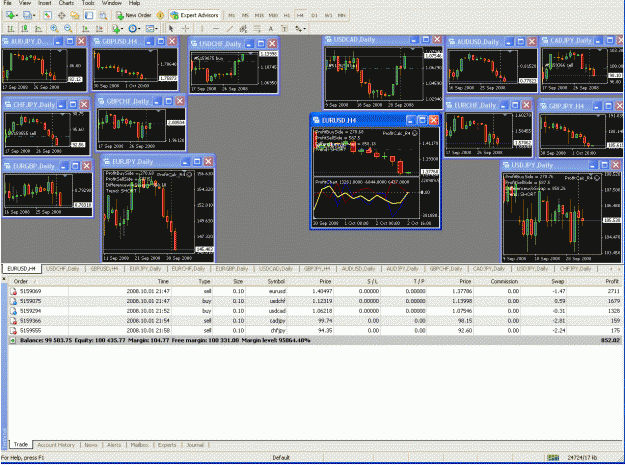The width and height of the screenshot is (625, 465).
Task: Select the M1 timeframe
Action: [x=232, y=16]
